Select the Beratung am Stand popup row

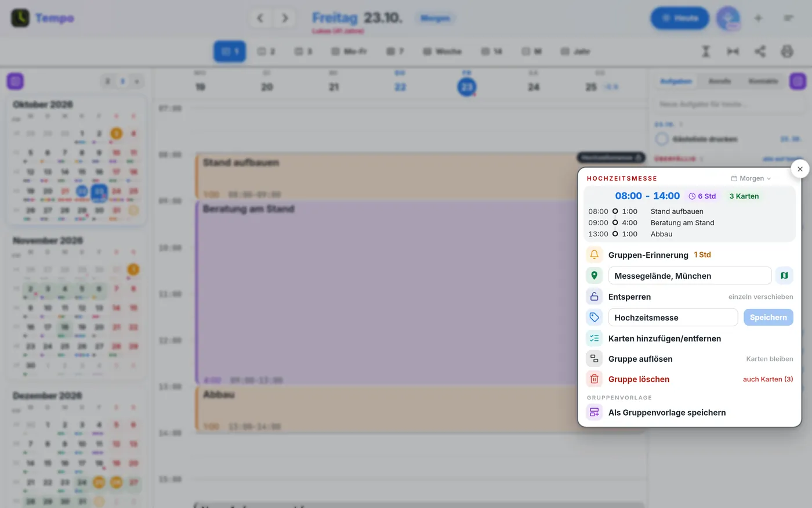[x=690, y=223]
